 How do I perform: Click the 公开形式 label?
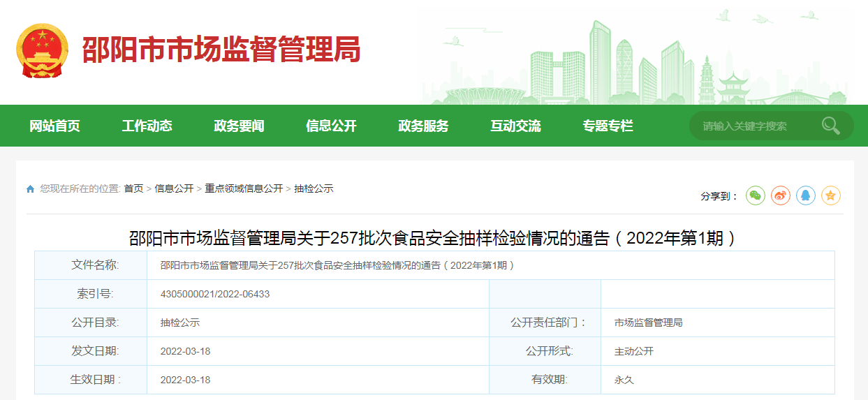tap(549, 351)
